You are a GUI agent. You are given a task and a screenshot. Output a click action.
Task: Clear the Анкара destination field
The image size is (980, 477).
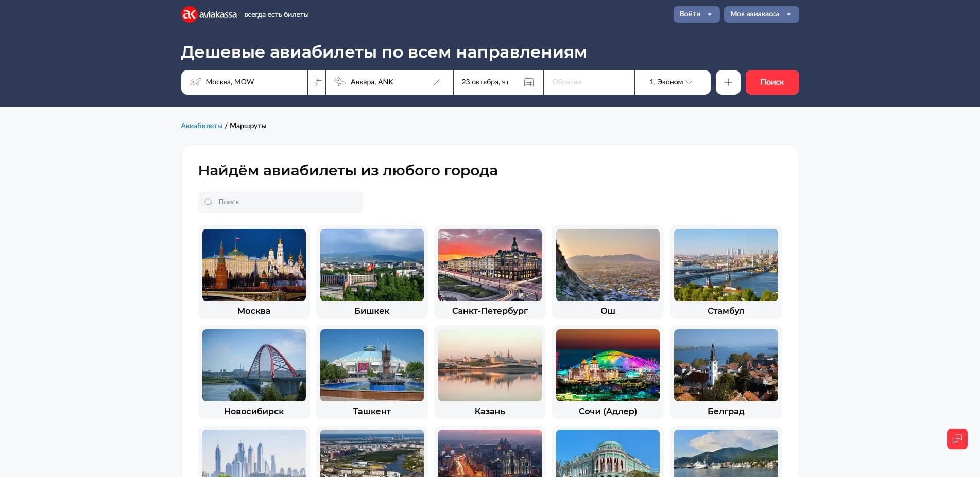(436, 82)
